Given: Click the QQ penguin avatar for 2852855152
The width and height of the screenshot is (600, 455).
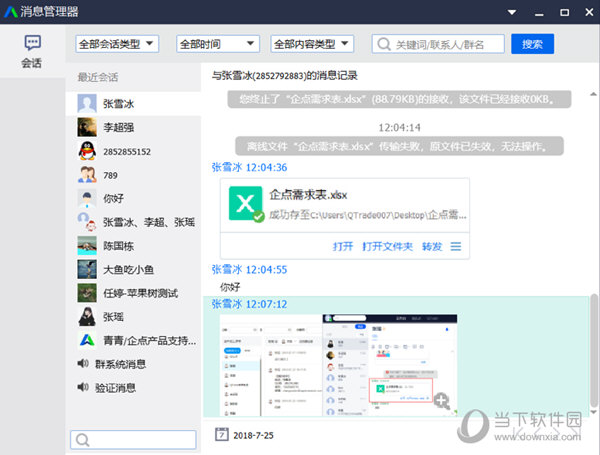Looking at the screenshot, I should coord(87,151).
